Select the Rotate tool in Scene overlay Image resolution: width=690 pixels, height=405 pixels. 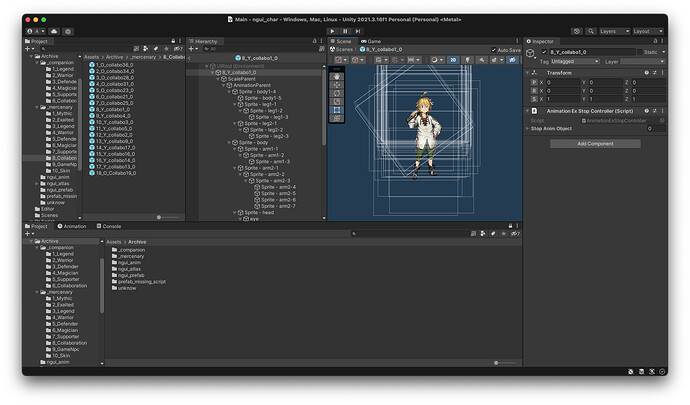tap(337, 93)
